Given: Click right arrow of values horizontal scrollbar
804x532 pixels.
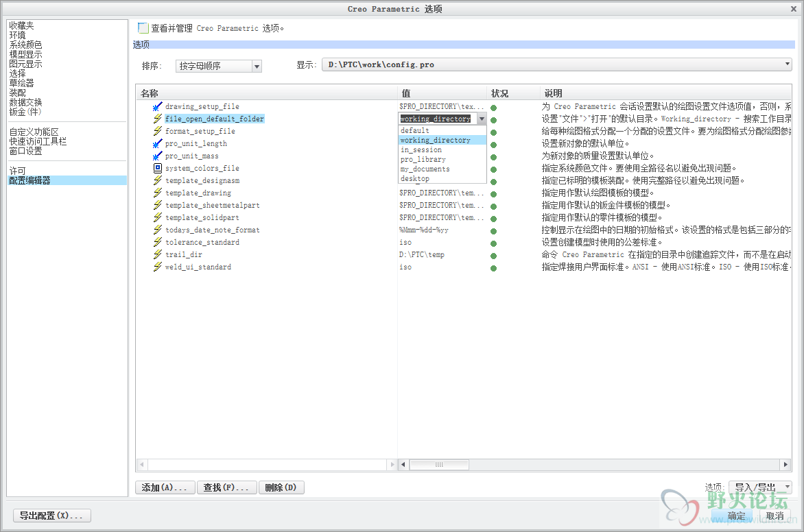Looking at the screenshot, I should click(785, 465).
